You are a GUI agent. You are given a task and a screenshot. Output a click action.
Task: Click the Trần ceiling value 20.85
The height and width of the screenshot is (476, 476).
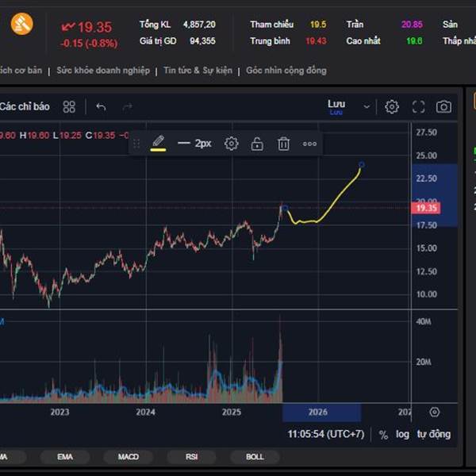point(412,25)
